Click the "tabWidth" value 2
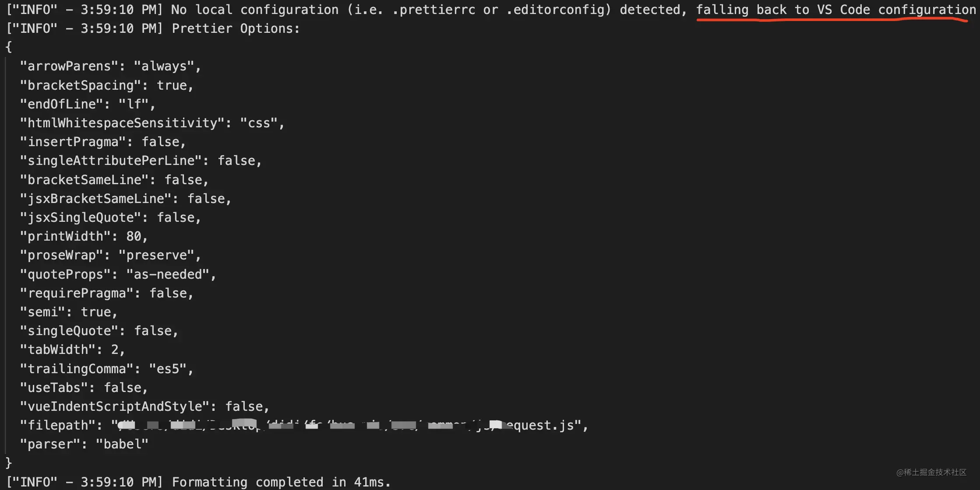The height and width of the screenshot is (490, 980). click(x=115, y=350)
